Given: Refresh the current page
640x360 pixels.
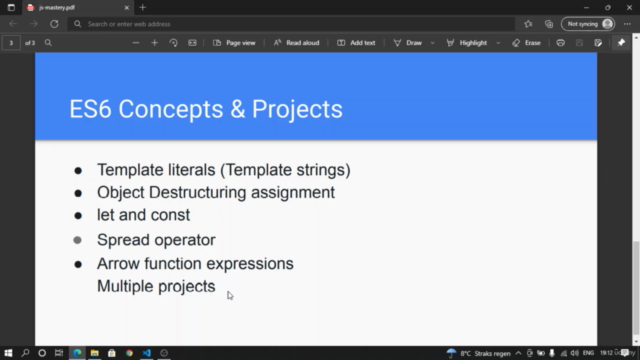Looking at the screenshot, I should [54, 24].
